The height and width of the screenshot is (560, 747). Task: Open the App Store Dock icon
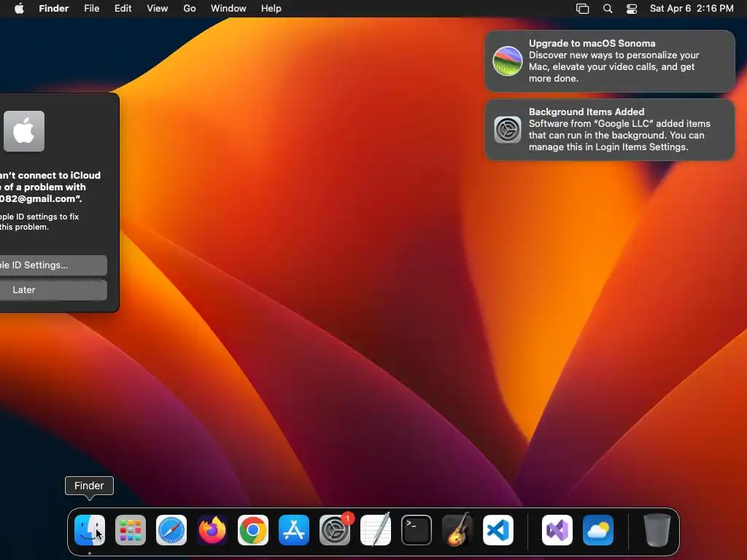(x=294, y=530)
